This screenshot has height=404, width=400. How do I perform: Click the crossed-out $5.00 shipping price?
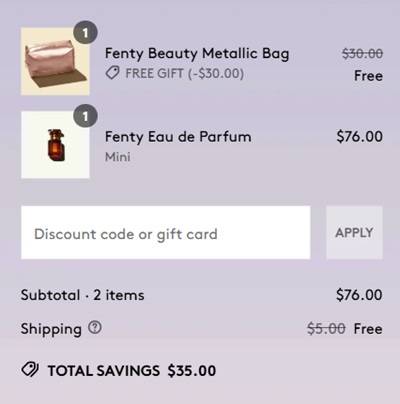pyautogui.click(x=326, y=329)
